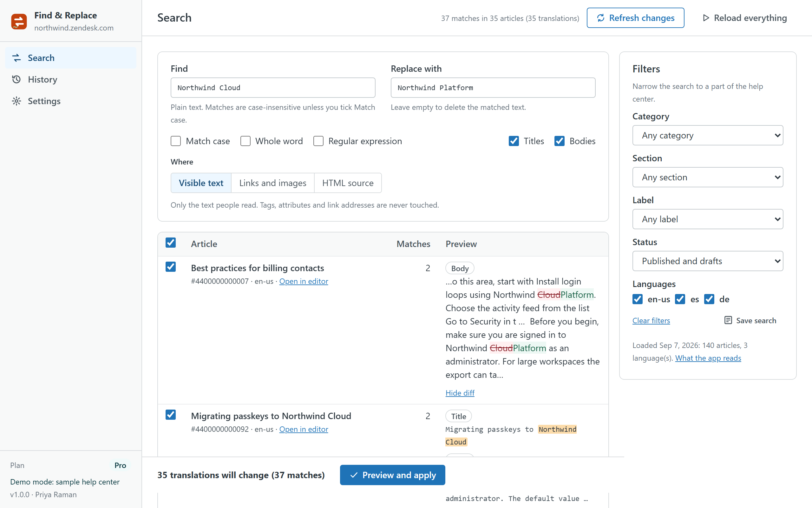This screenshot has height=508, width=812.
Task: Click Save search
Action: tap(750, 320)
